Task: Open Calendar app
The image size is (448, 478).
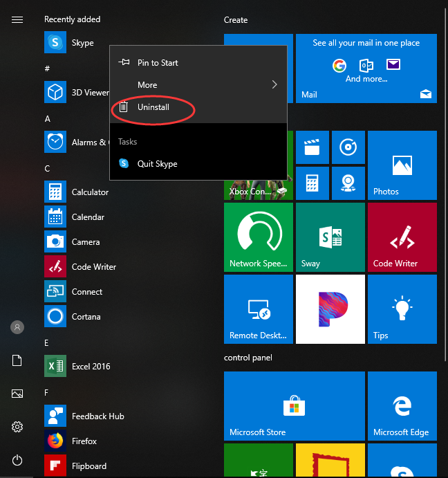Action: pyautogui.click(x=75, y=217)
